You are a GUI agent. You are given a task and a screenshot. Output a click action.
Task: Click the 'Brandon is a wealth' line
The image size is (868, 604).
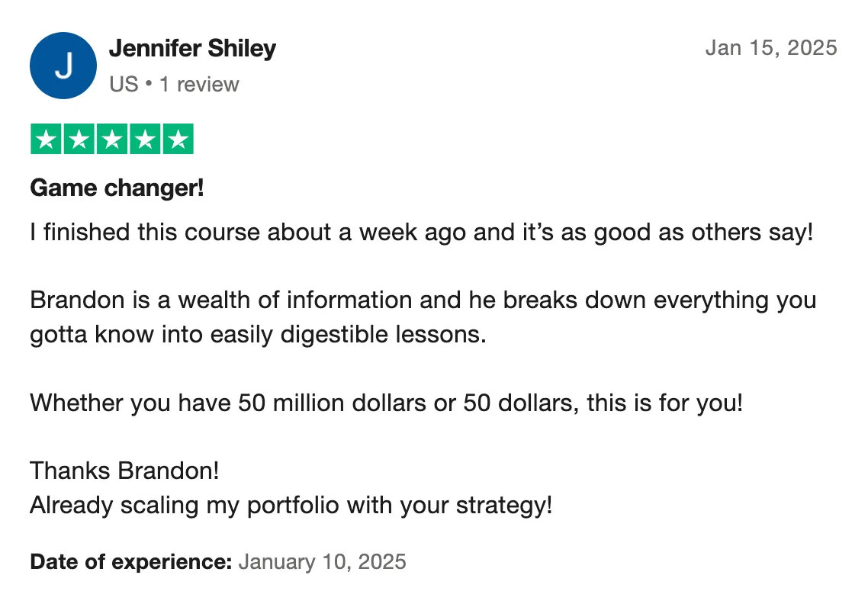(423, 300)
